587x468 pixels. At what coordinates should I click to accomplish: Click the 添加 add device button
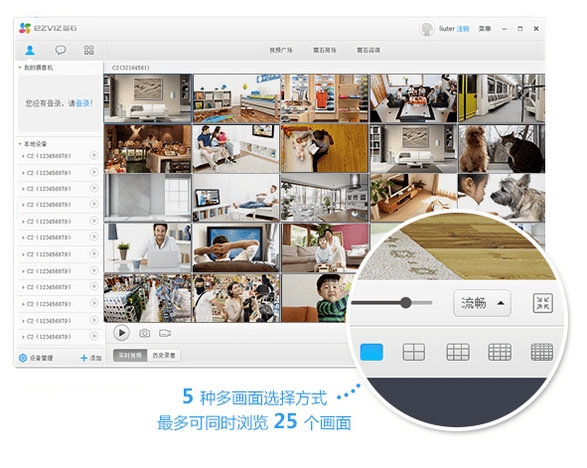(91, 358)
